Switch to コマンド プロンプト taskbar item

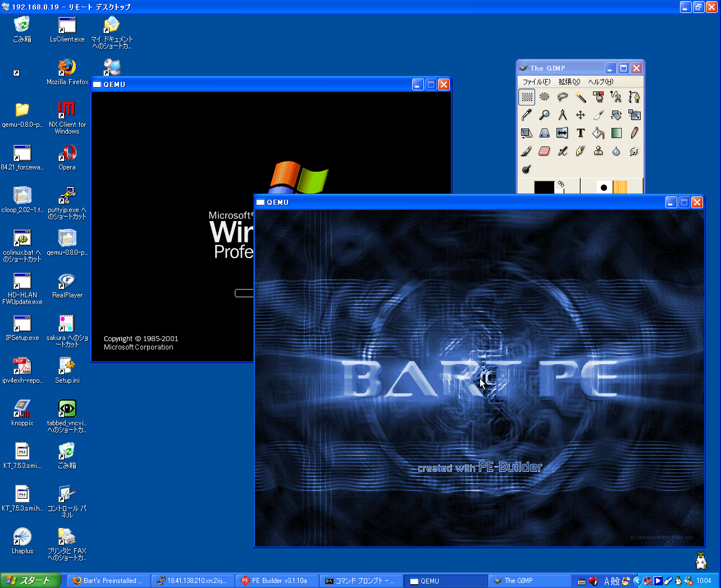coord(362,581)
